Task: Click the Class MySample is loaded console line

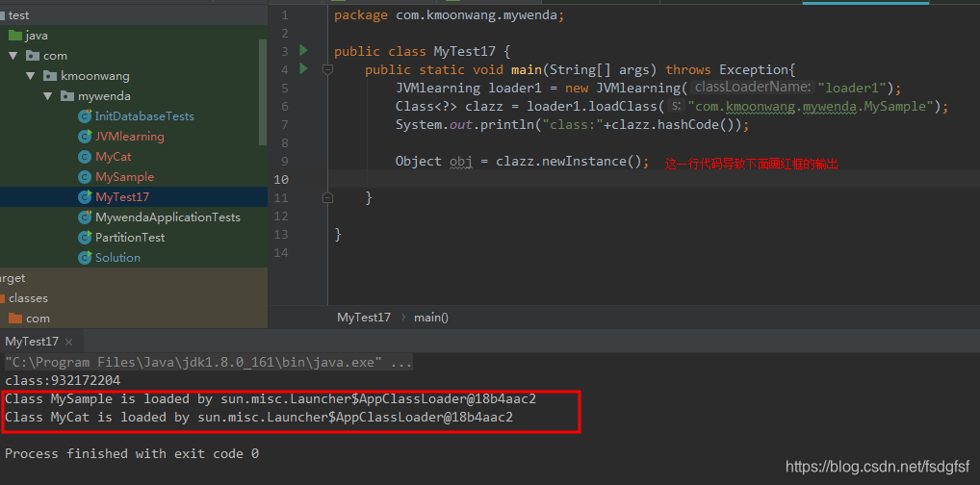Action: pyautogui.click(x=271, y=398)
